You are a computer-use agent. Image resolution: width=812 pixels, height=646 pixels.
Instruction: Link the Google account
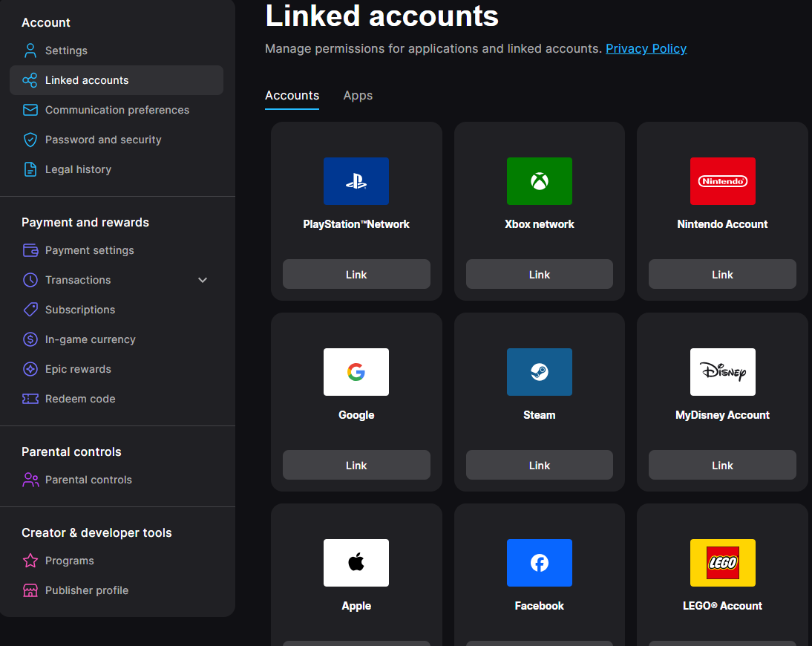coord(356,465)
